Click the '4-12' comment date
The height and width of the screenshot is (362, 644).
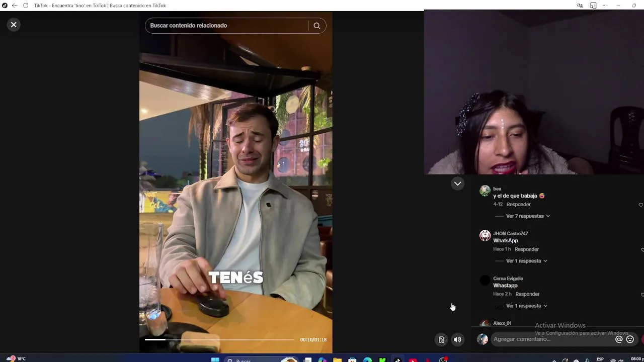(498, 205)
